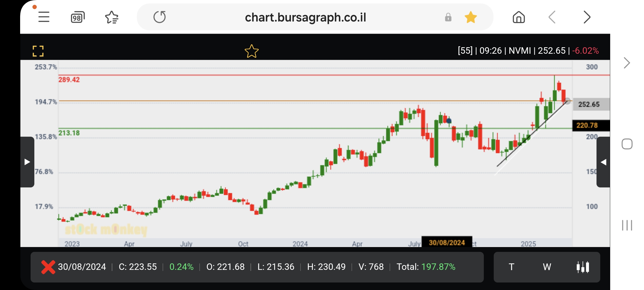Image resolution: width=644 pixels, height=290 pixels.
Task: Open the browser hamburger menu
Action: [x=44, y=17]
